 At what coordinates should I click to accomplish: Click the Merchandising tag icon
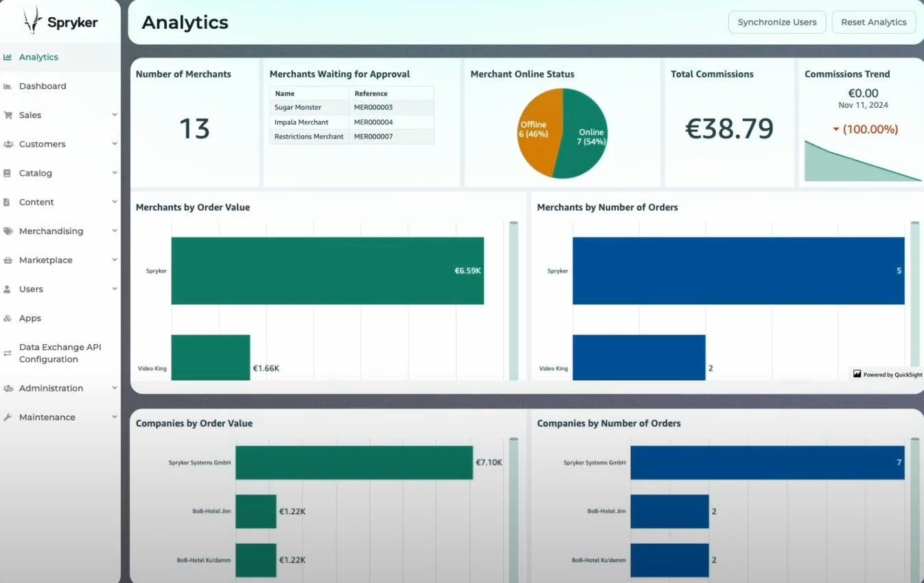point(8,231)
